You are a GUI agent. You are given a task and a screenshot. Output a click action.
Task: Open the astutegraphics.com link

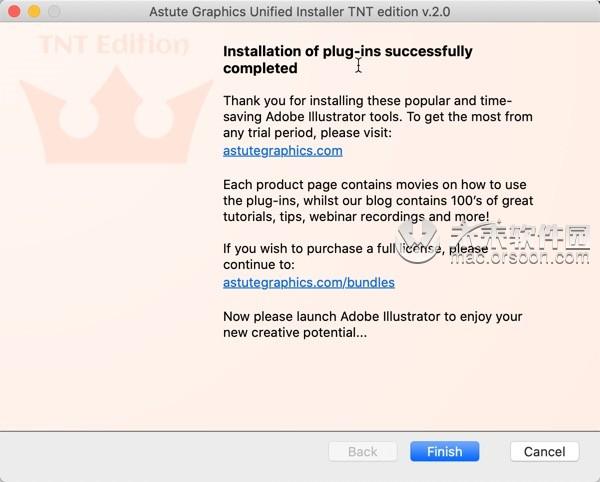[x=283, y=151]
